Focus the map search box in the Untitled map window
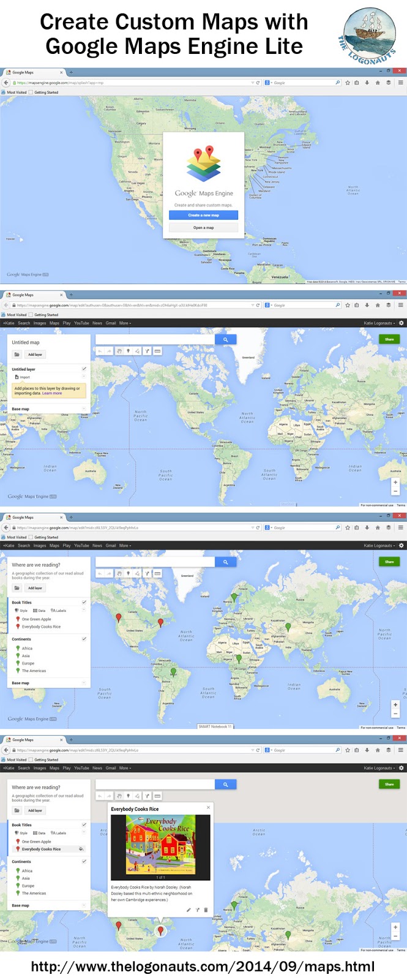407x980 pixels. 155,339
